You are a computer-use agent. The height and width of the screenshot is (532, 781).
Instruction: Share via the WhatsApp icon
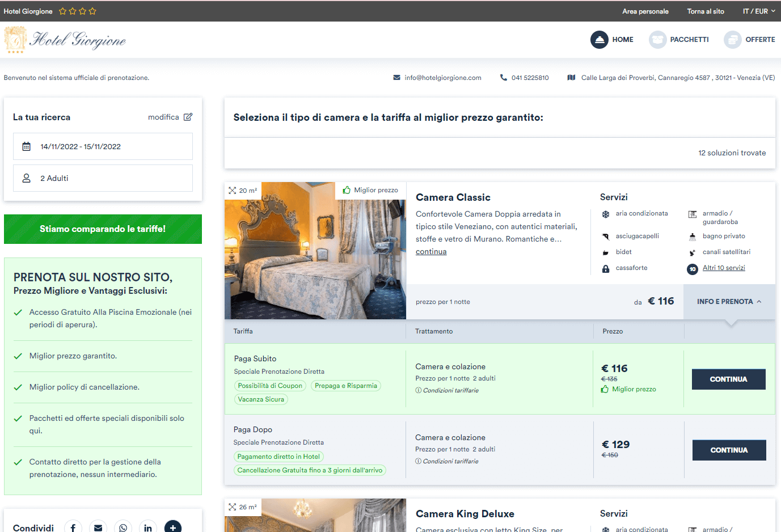pos(123,528)
